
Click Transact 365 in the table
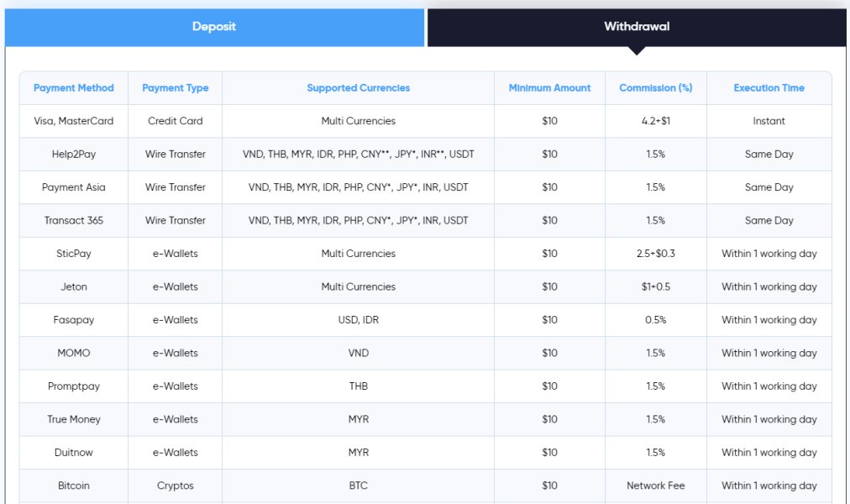pos(74,221)
